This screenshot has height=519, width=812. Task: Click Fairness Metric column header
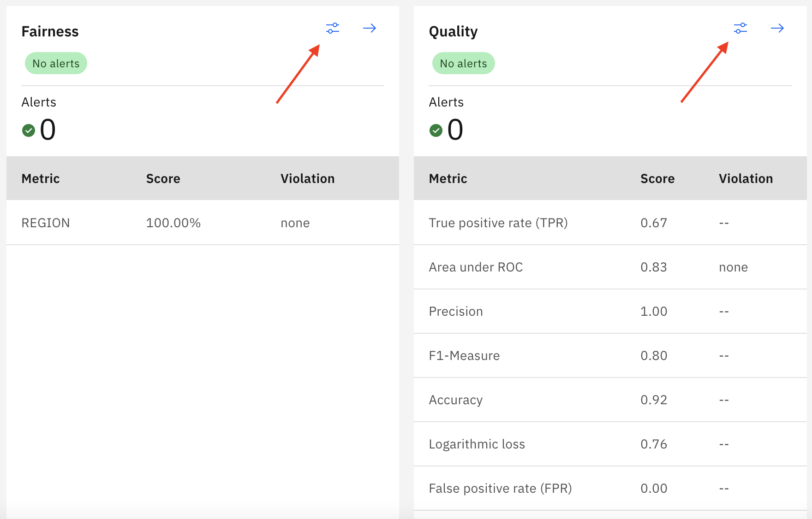(x=41, y=178)
